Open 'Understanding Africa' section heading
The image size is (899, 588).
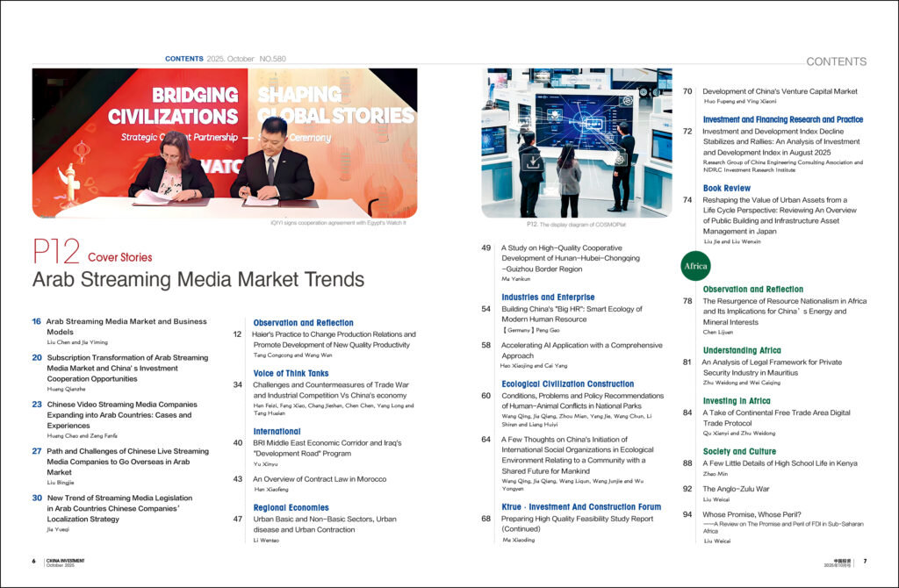(742, 350)
